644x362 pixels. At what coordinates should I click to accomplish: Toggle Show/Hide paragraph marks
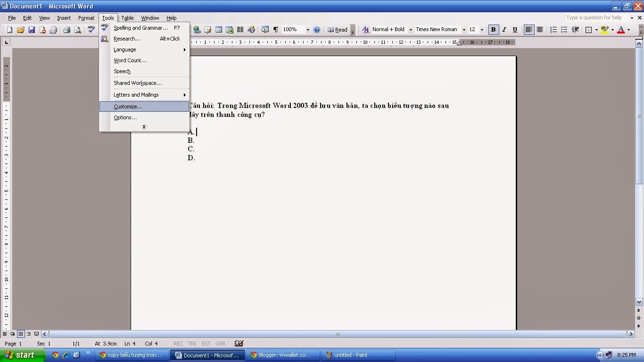click(276, 30)
